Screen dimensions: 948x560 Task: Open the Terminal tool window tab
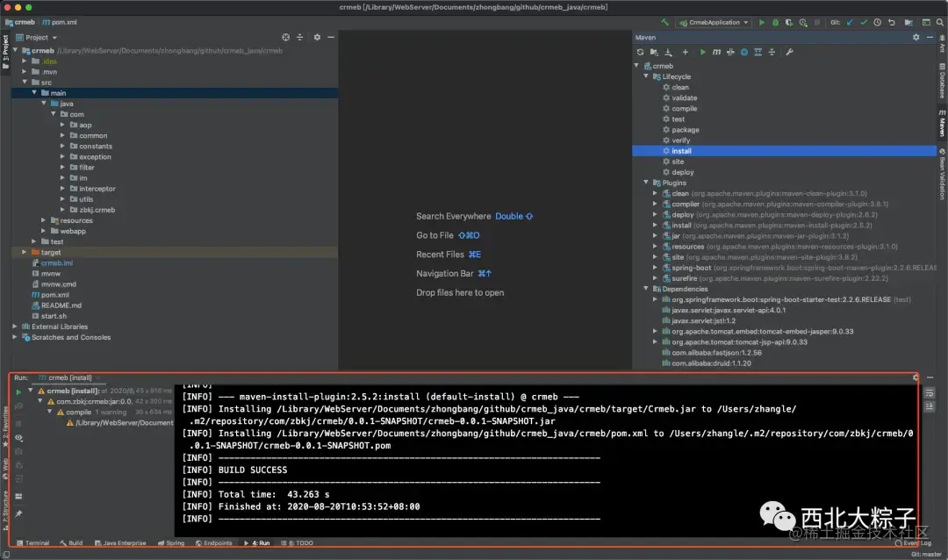[x=33, y=543]
